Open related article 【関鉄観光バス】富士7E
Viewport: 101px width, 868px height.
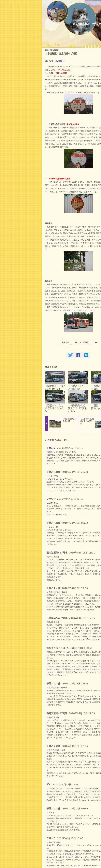coord(78,408)
